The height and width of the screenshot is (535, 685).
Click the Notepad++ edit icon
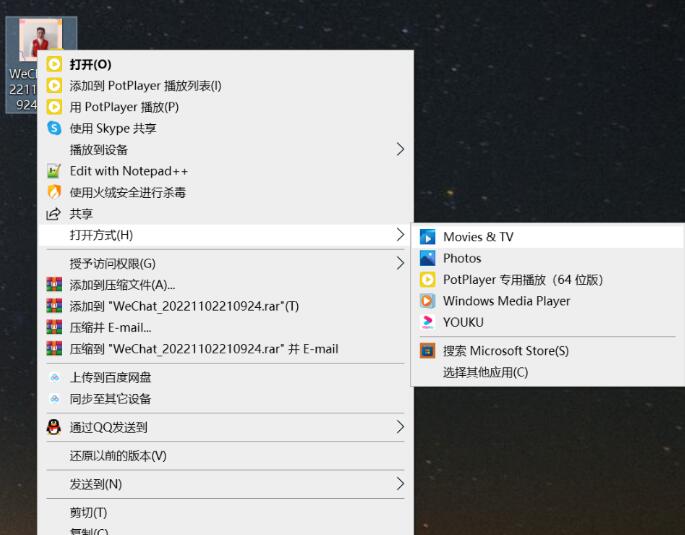click(x=54, y=171)
